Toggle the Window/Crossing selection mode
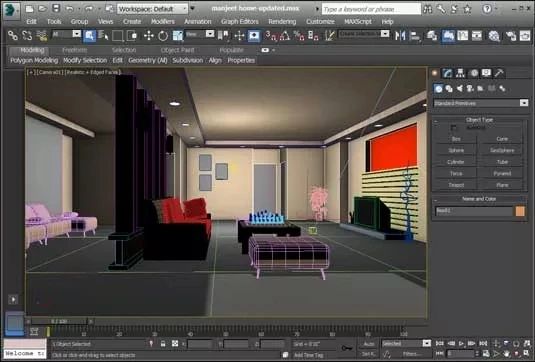The height and width of the screenshot is (362, 535). (x=132, y=35)
